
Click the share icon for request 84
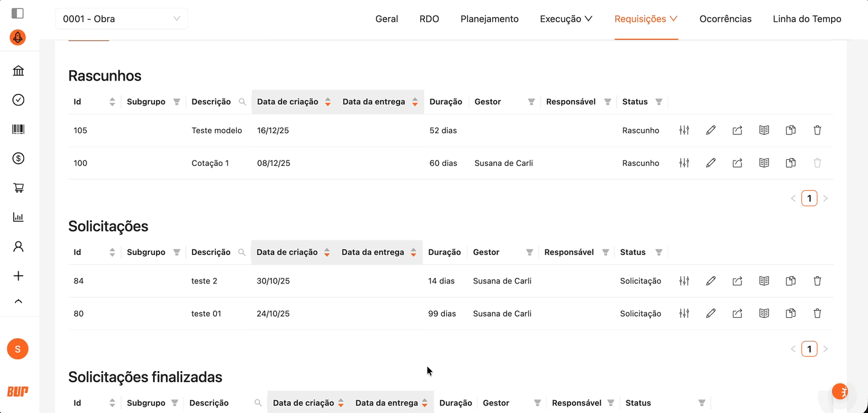coord(737,281)
